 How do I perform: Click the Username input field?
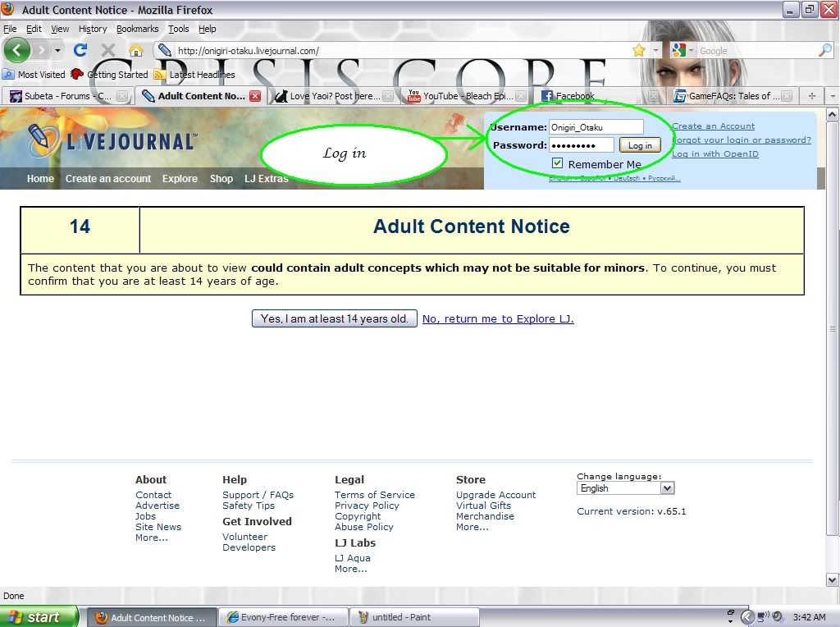point(596,127)
